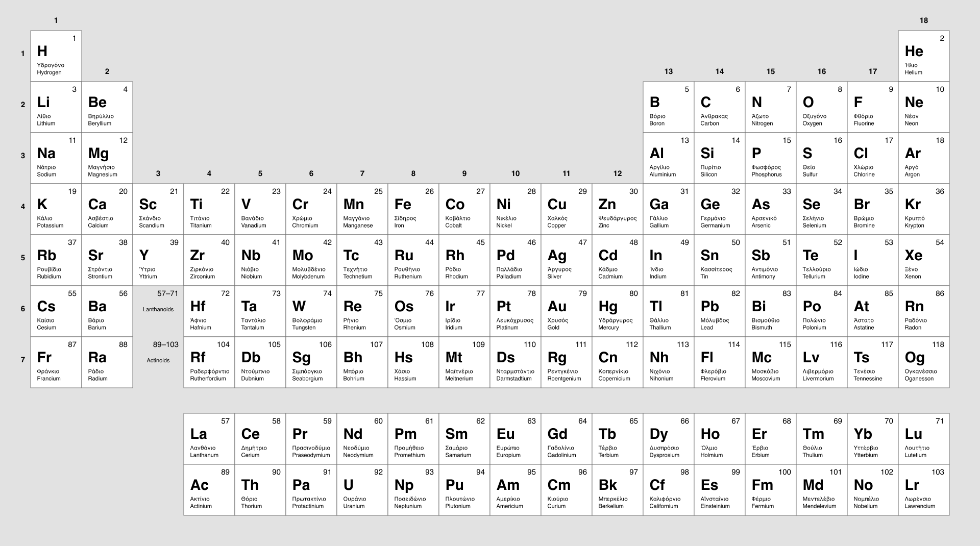
Task: Click the Seaborgium cell
Action: (x=311, y=362)
